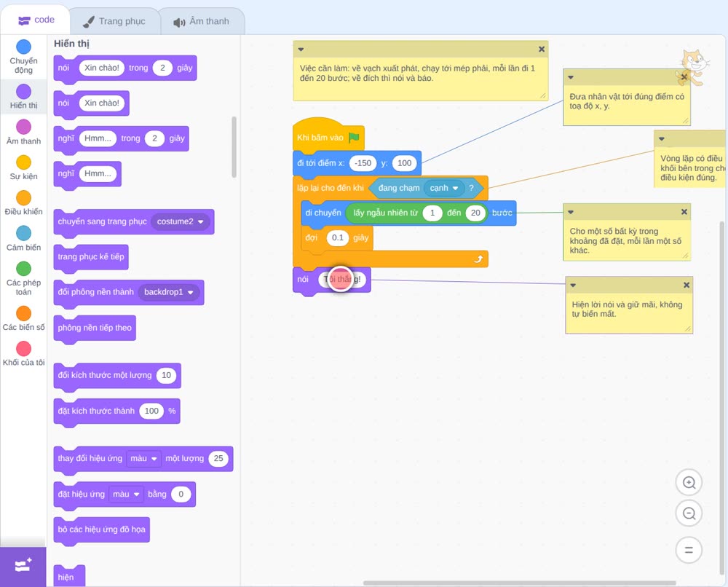Image resolution: width=728 pixels, height=587 pixels.
Task: Click the 'phông nền tiếp theo' block
Action: click(95, 328)
